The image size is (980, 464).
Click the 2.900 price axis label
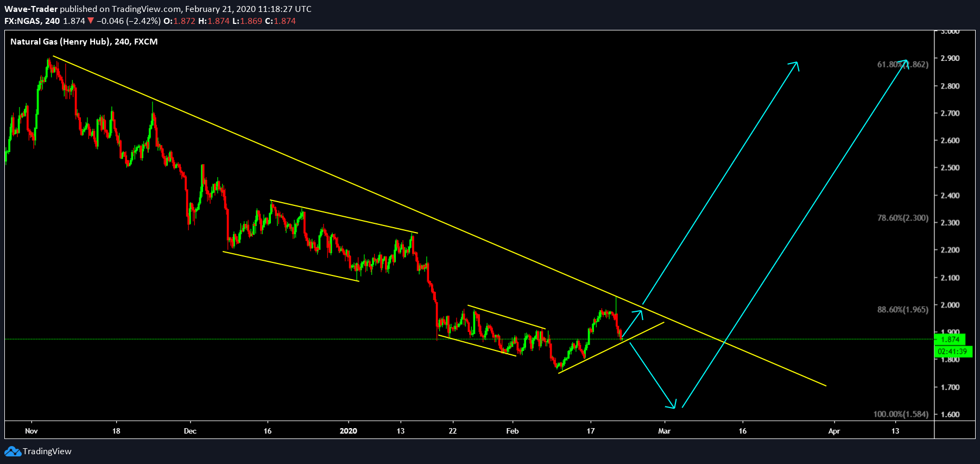coord(950,58)
